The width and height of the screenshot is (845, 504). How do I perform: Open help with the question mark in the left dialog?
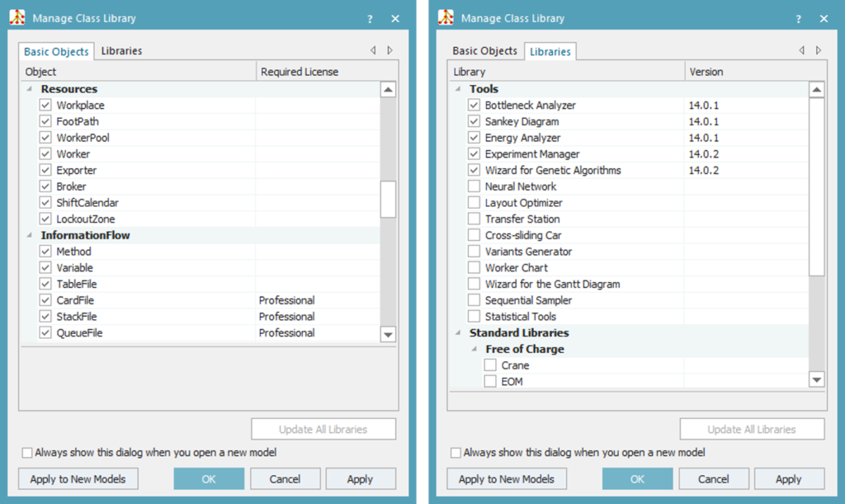pyautogui.click(x=370, y=19)
